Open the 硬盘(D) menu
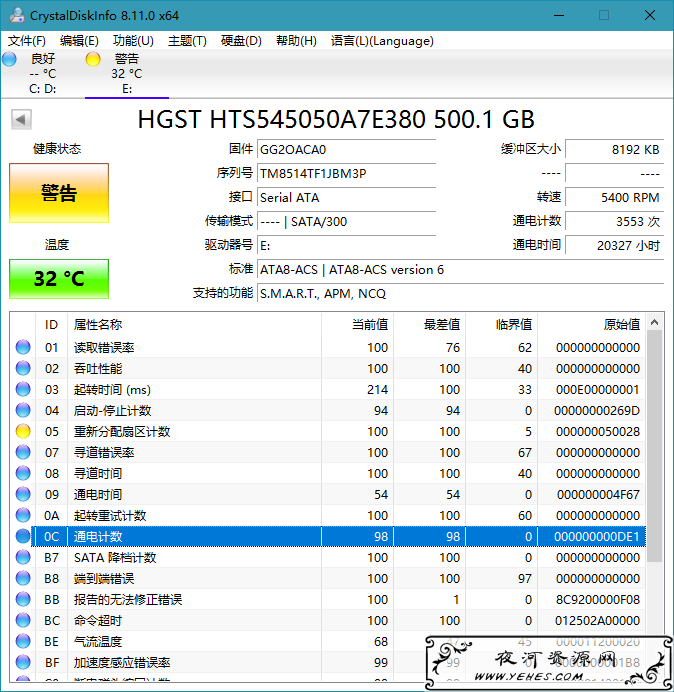This screenshot has height=692, width=674. tap(241, 41)
